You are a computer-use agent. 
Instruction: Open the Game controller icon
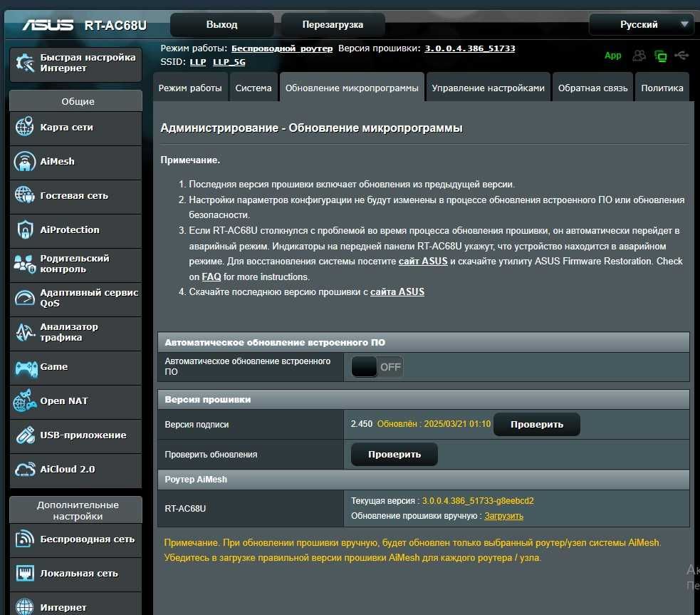coord(26,368)
